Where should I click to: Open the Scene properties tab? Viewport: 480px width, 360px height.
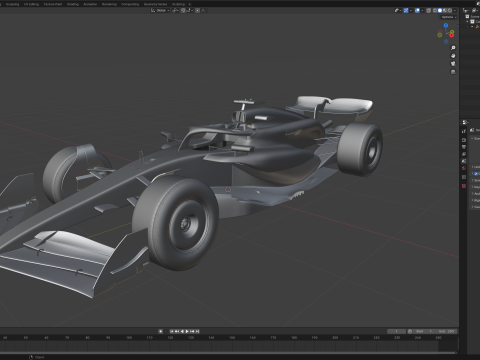click(x=464, y=161)
